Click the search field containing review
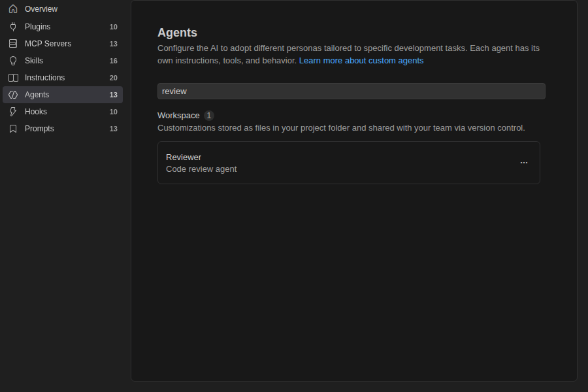 pos(351,91)
